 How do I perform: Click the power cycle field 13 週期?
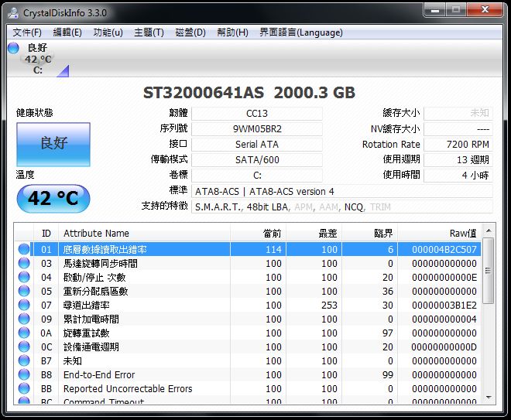click(x=458, y=160)
